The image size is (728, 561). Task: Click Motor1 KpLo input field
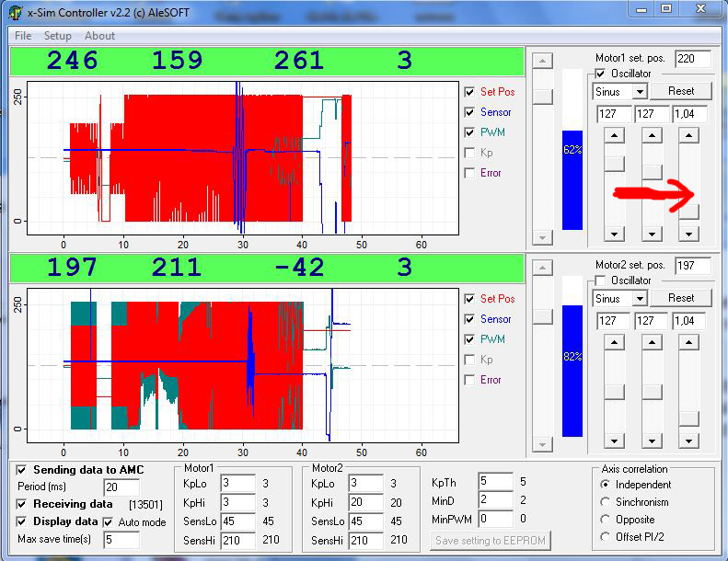[x=237, y=483]
